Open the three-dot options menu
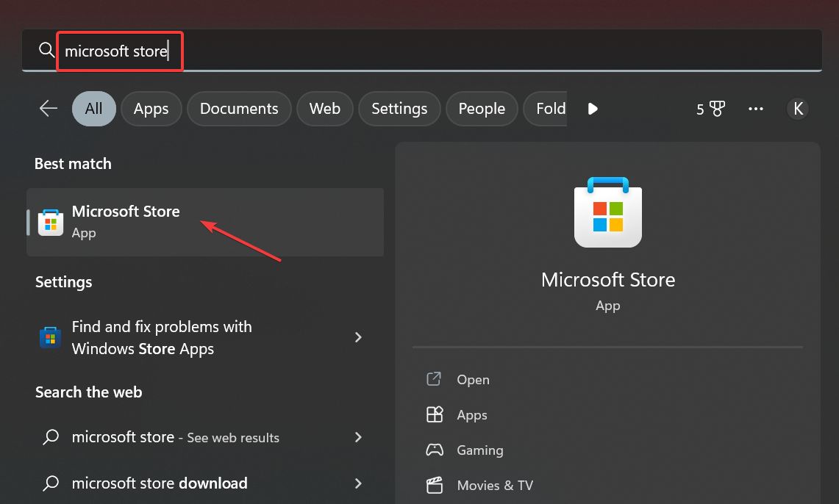 click(x=755, y=109)
